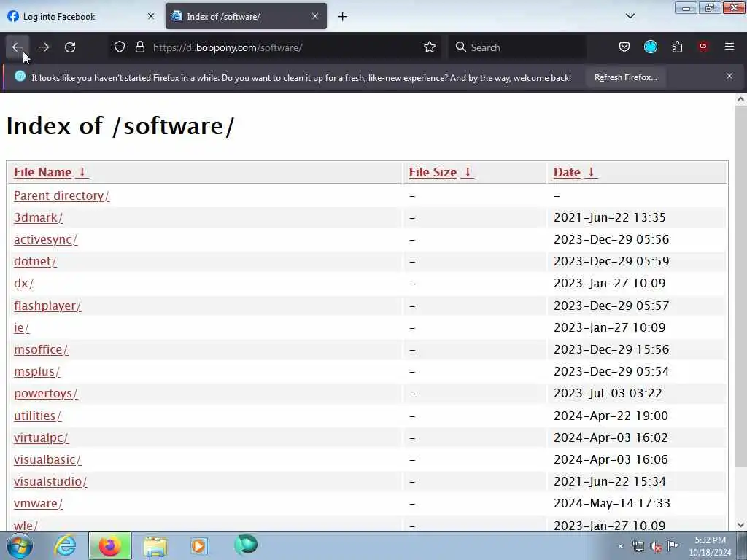Open the msplus/ folder link
747x560 pixels.
(36, 371)
